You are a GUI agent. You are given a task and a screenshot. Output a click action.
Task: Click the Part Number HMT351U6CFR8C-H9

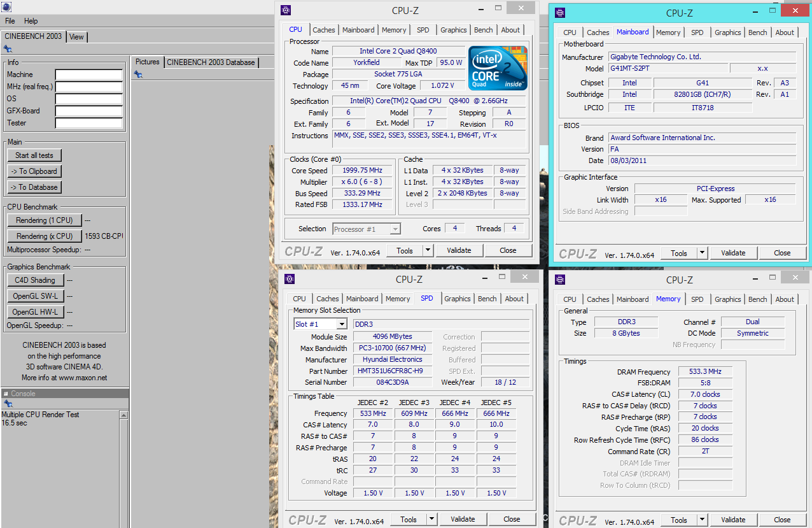[391, 371]
